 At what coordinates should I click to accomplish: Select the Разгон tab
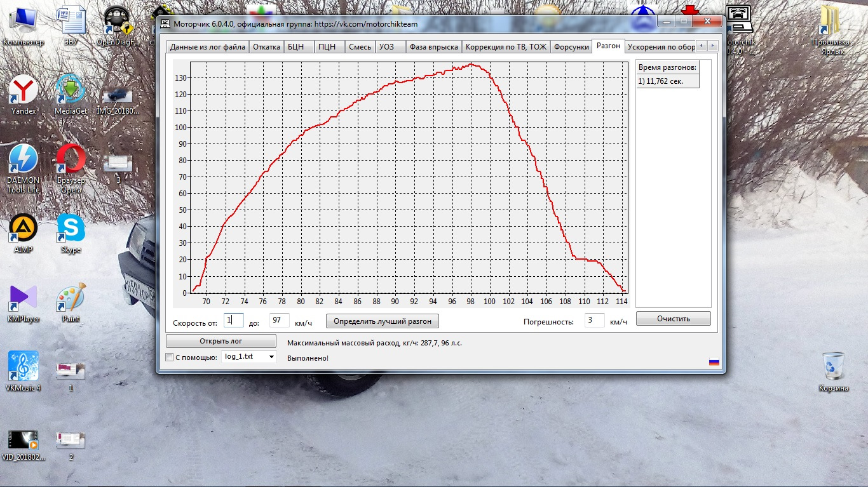click(608, 46)
